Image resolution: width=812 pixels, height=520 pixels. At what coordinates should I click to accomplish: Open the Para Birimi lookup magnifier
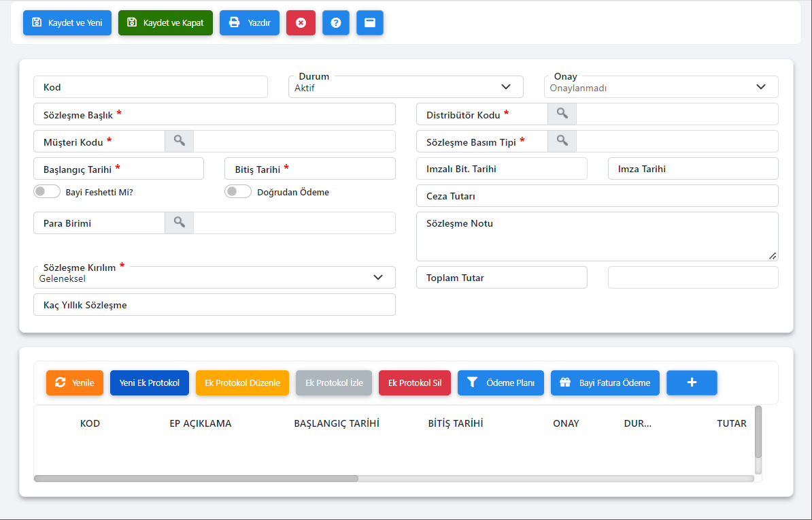(179, 223)
